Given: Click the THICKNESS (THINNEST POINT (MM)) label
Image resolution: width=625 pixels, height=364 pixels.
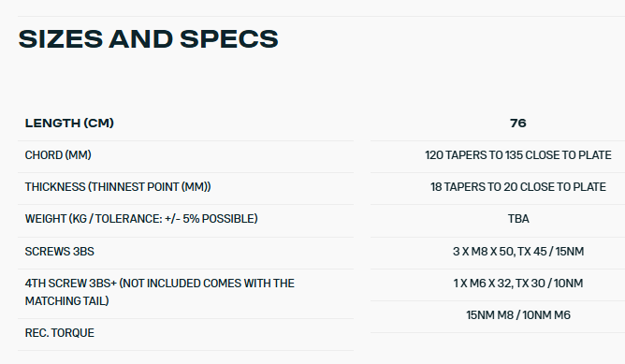Looking at the screenshot, I should [x=118, y=186].
